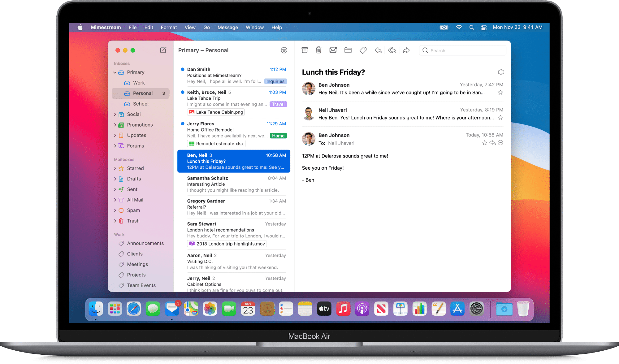Click the move to folder icon in toolbar
Image resolution: width=619 pixels, height=364 pixels.
coord(349,50)
